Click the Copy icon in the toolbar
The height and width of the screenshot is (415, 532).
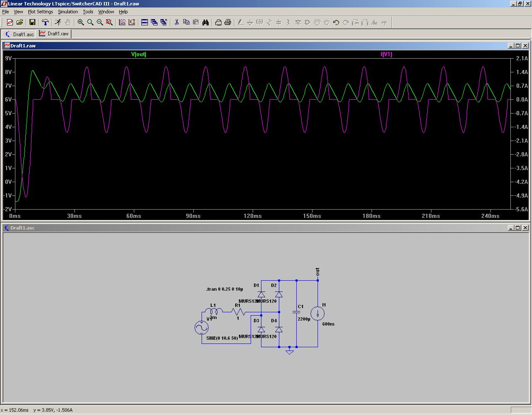pyautogui.click(x=186, y=22)
